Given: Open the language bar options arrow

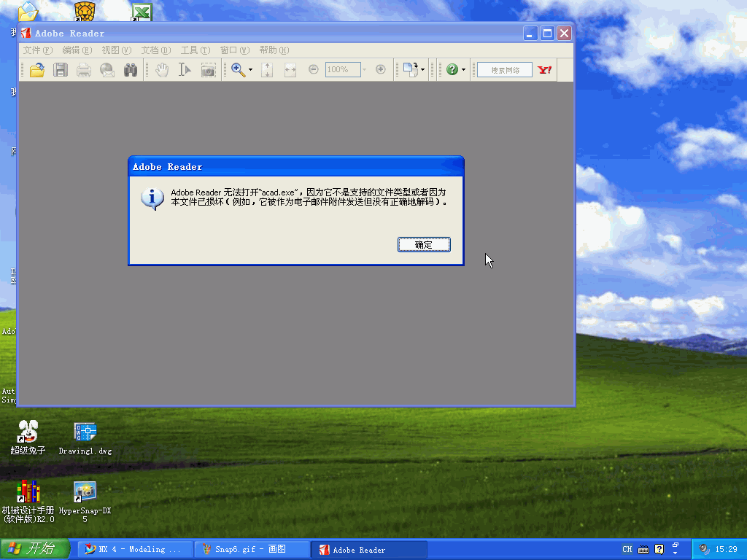Looking at the screenshot, I should coord(675,553).
